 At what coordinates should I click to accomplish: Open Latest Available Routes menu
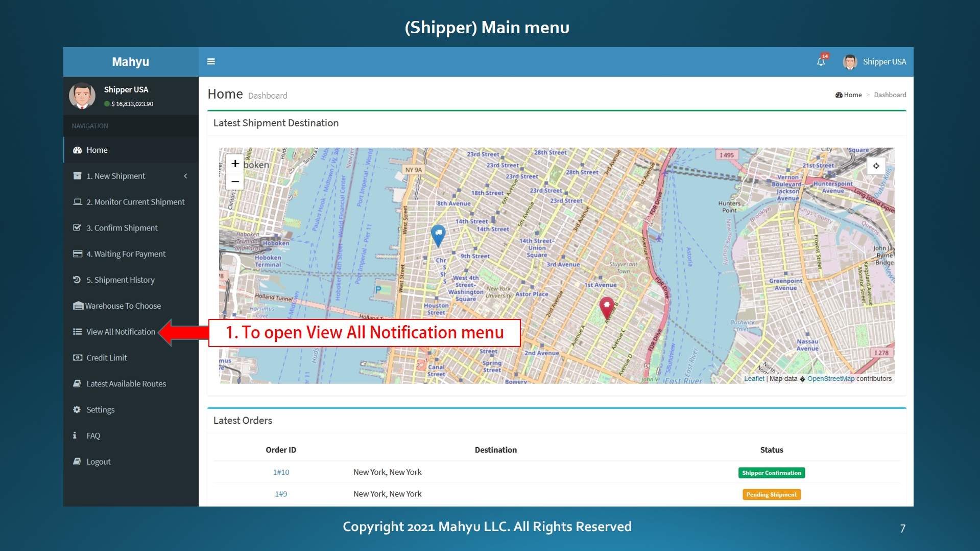tap(131, 383)
